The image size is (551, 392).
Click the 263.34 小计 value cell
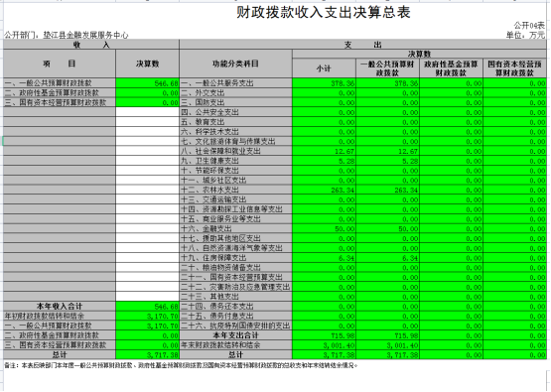(x=324, y=190)
